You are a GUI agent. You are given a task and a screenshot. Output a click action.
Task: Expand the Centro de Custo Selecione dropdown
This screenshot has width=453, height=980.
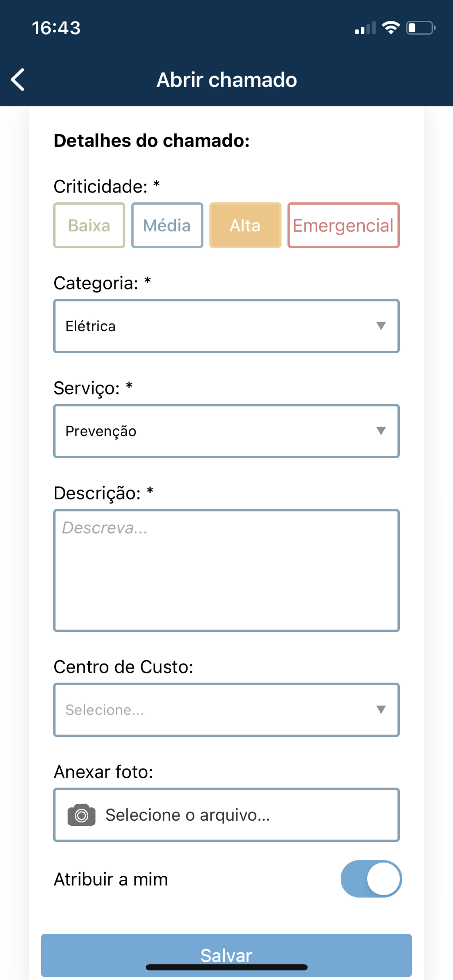(x=226, y=710)
